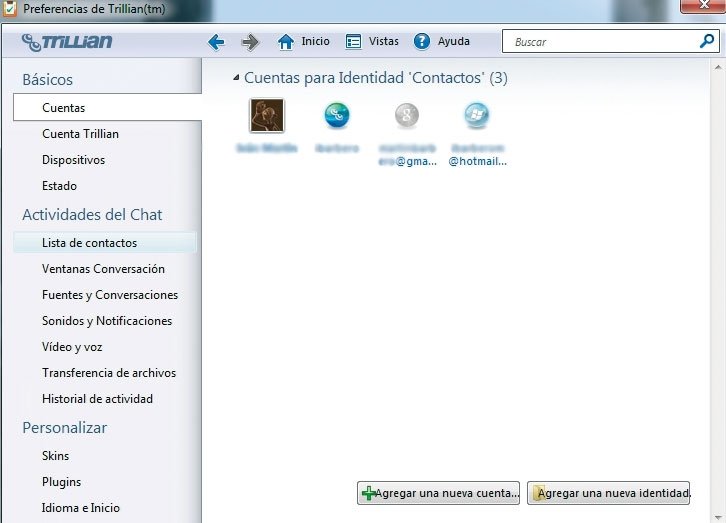Open the Skins section
The height and width of the screenshot is (523, 726).
pos(55,456)
